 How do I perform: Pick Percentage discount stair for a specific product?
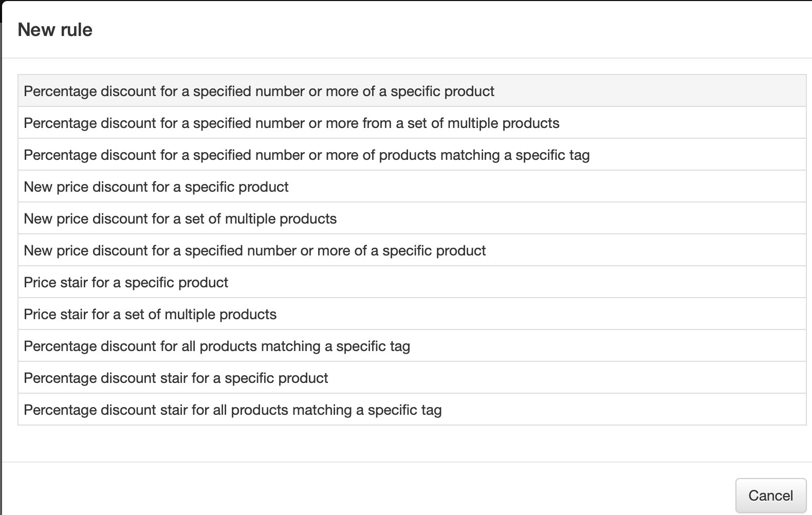coord(176,378)
